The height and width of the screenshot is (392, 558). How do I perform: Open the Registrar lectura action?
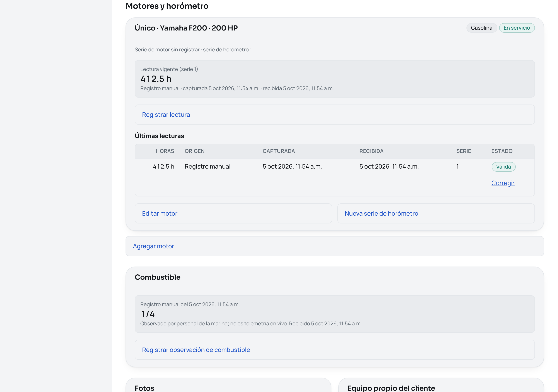(x=334, y=115)
